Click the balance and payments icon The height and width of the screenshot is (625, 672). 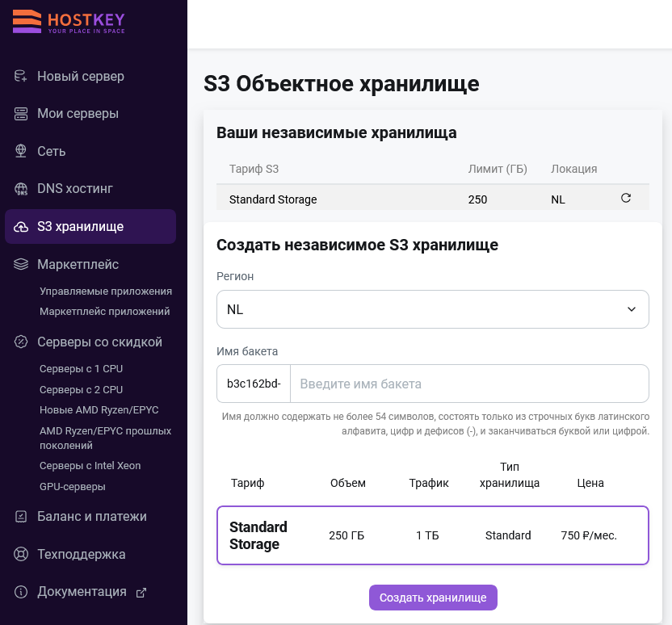tap(20, 517)
